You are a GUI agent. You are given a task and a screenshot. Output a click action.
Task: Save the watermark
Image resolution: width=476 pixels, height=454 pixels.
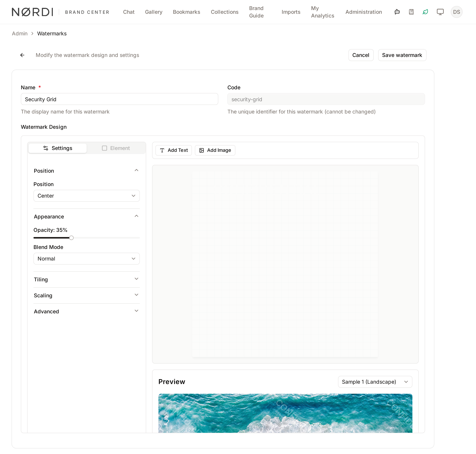pos(402,55)
